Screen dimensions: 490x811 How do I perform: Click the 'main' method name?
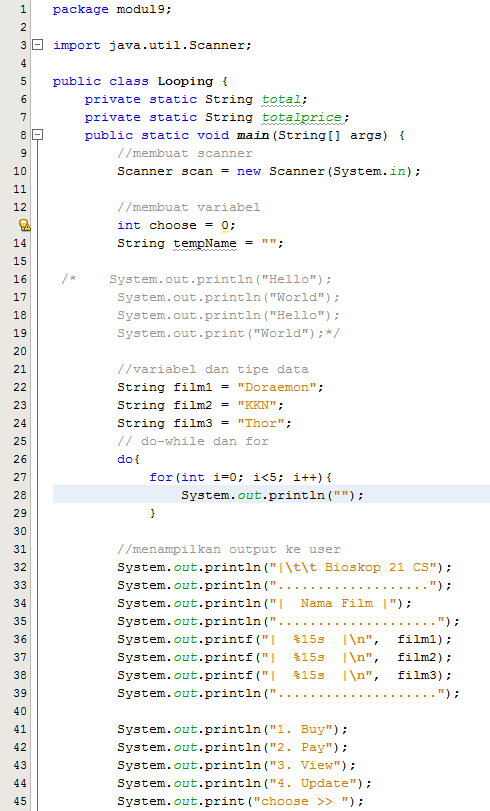pyautogui.click(x=253, y=136)
